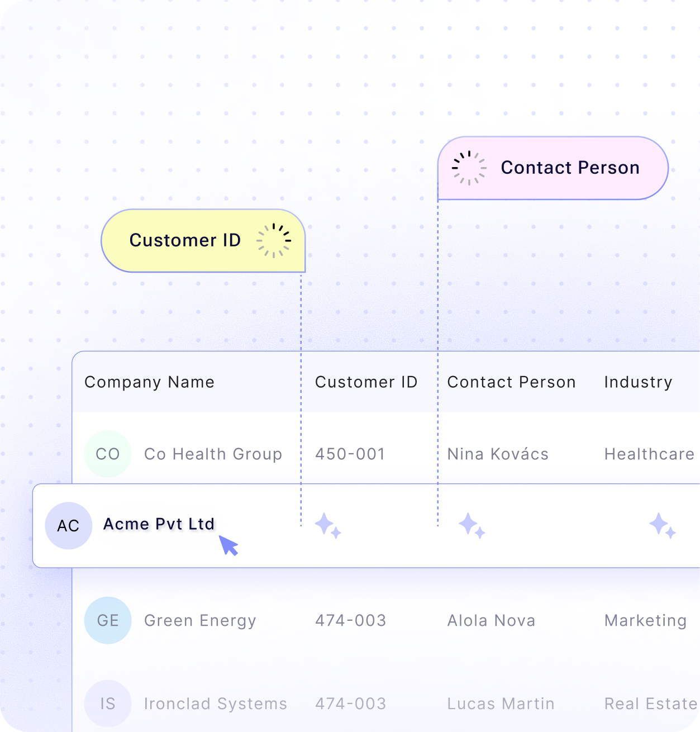Click the sparkle icon under Customer ID column
This screenshot has height=732, width=700.
coord(328,526)
